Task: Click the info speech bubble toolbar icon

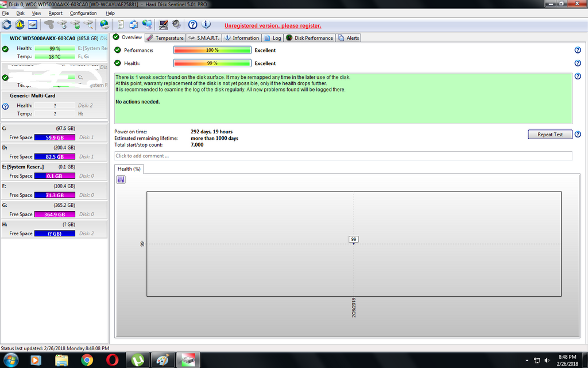Action: (206, 25)
